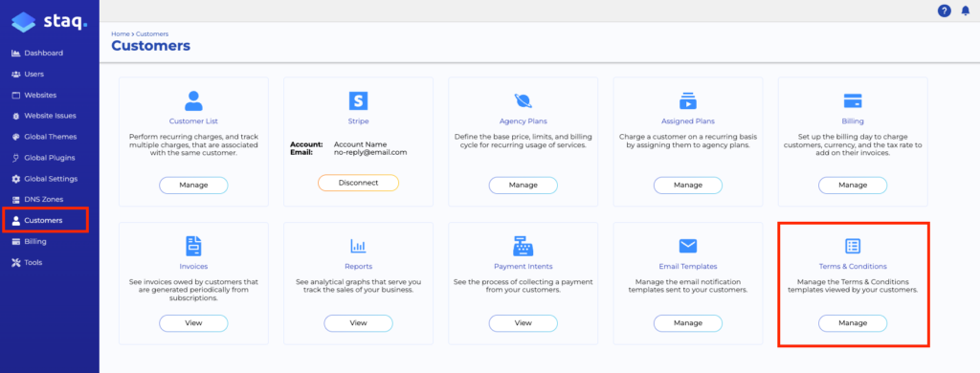This screenshot has height=373, width=980.
Task: Click the help question mark icon
Action: (x=945, y=11)
